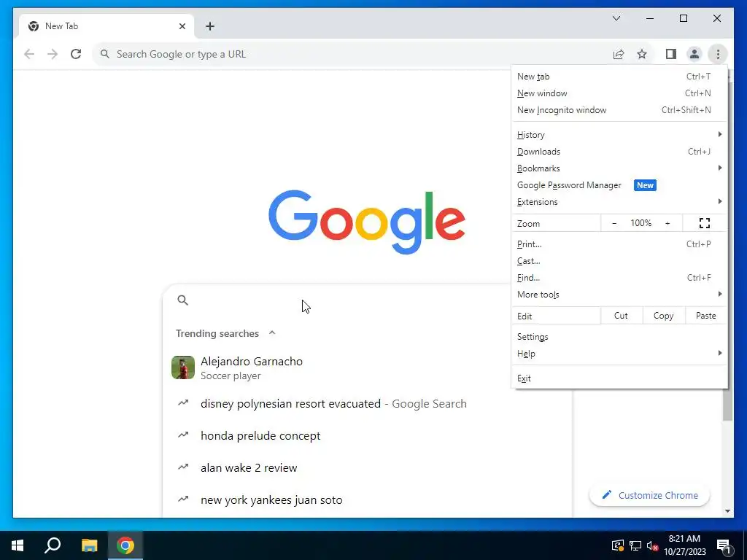Click the Paste button in Edit row

pos(705,316)
